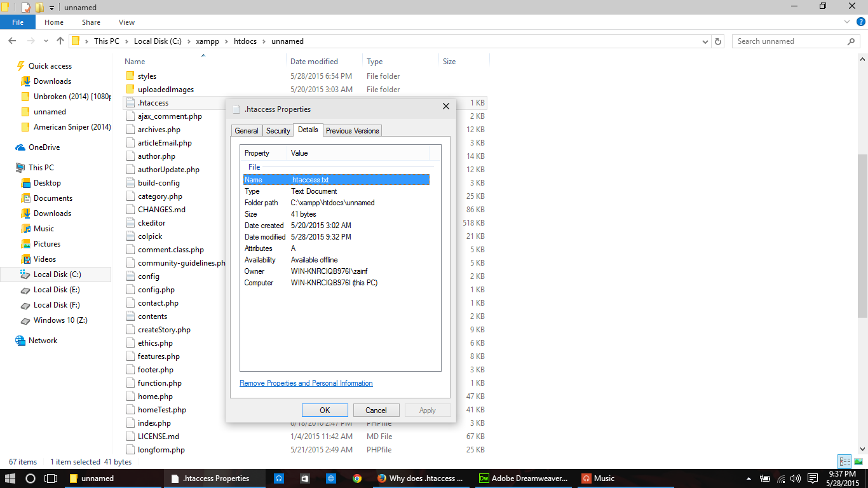Image resolution: width=868 pixels, height=488 pixels.
Task: Open the Quick Access Toolbar customize dropdown
Action: (52, 8)
